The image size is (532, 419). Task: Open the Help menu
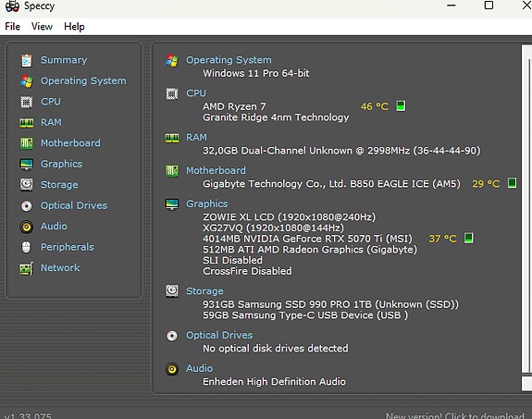coord(74,27)
